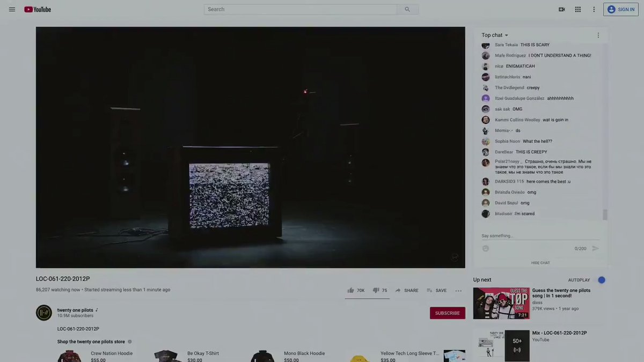The width and height of the screenshot is (644, 362).
Task: Click the chat scrollbar thumb
Action: point(605,215)
